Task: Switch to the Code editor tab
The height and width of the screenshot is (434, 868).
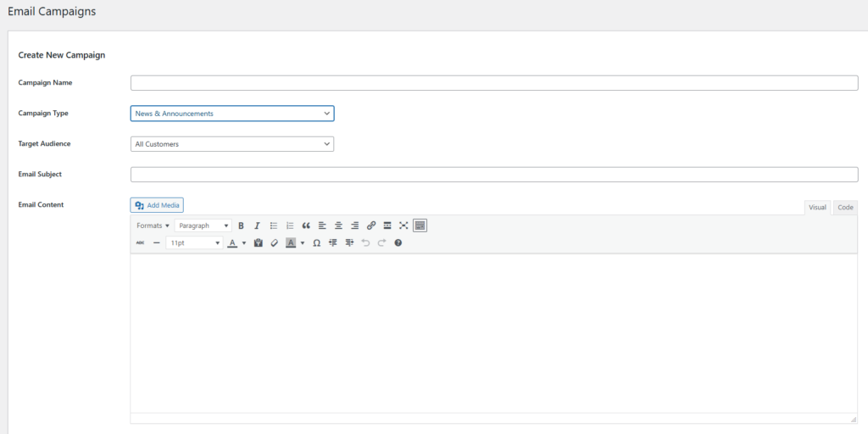Action: coord(845,208)
